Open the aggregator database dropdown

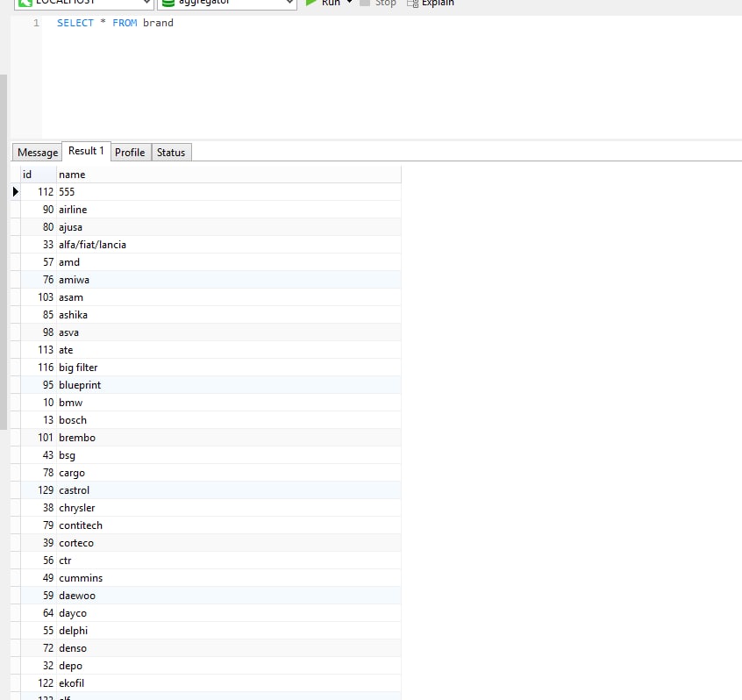click(x=227, y=3)
